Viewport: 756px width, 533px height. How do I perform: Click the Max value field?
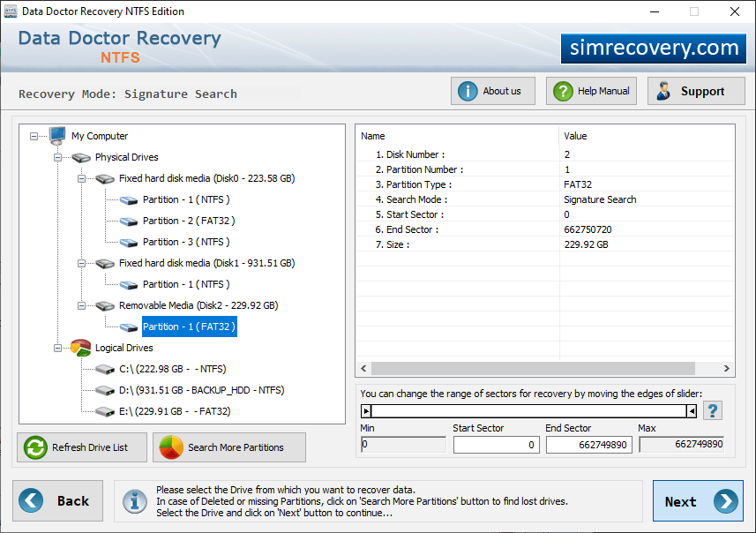(681, 444)
